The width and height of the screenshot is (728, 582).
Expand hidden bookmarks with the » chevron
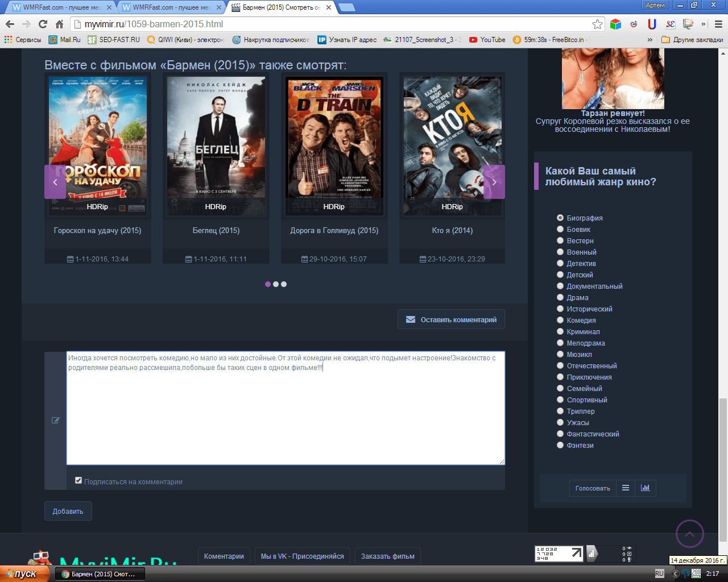point(650,40)
